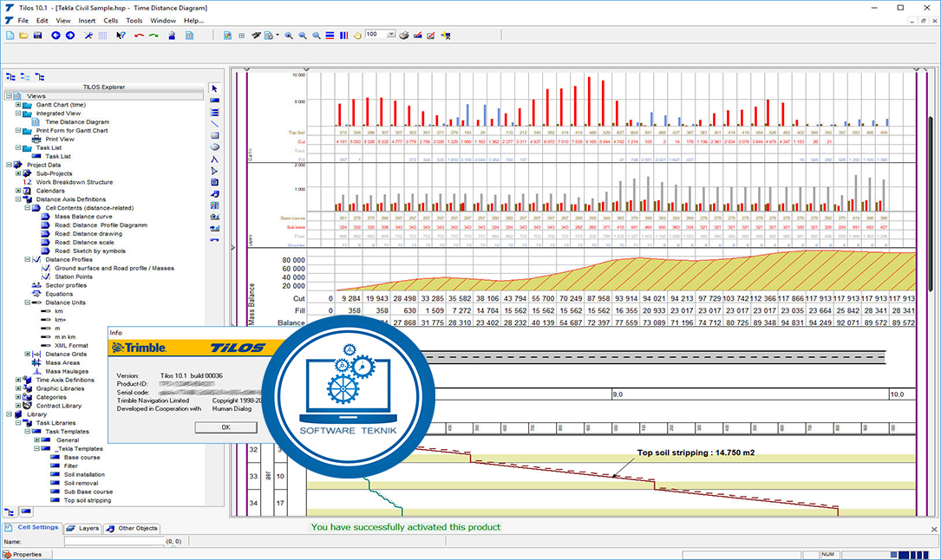The width and height of the screenshot is (941, 560).
Task: Click the wrench settings toolbar icon
Action: (x=88, y=36)
